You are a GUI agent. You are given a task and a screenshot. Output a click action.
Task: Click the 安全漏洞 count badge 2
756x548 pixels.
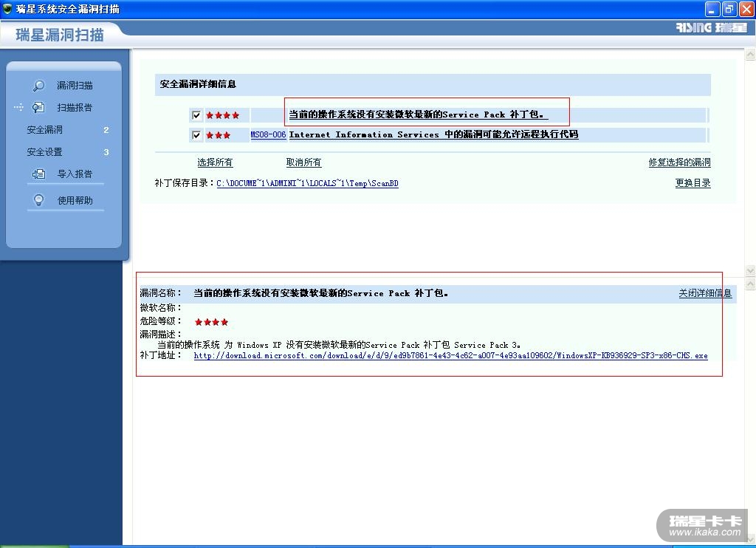(106, 130)
